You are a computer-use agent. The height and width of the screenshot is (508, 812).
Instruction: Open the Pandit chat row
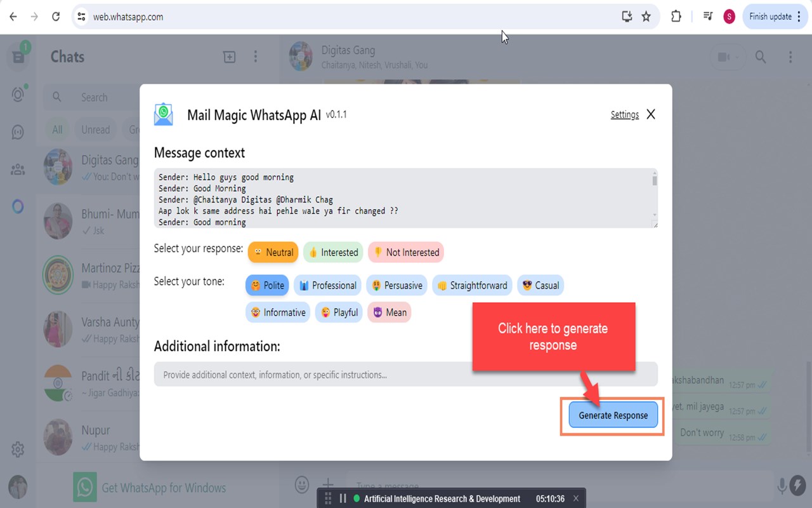pyautogui.click(x=89, y=384)
